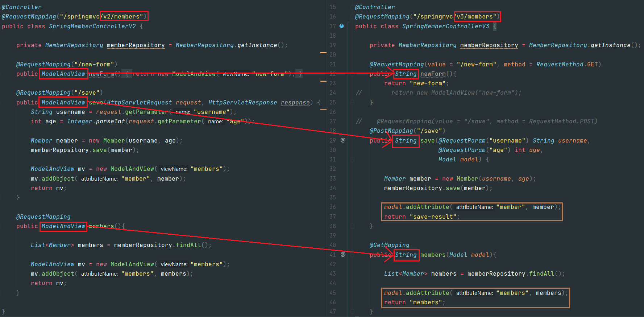Click the @GetMapping annotation
644x317 pixels.
(x=390, y=245)
